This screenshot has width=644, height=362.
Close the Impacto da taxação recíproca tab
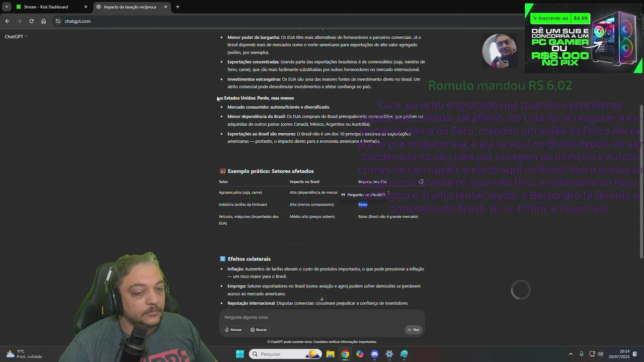coord(166,7)
